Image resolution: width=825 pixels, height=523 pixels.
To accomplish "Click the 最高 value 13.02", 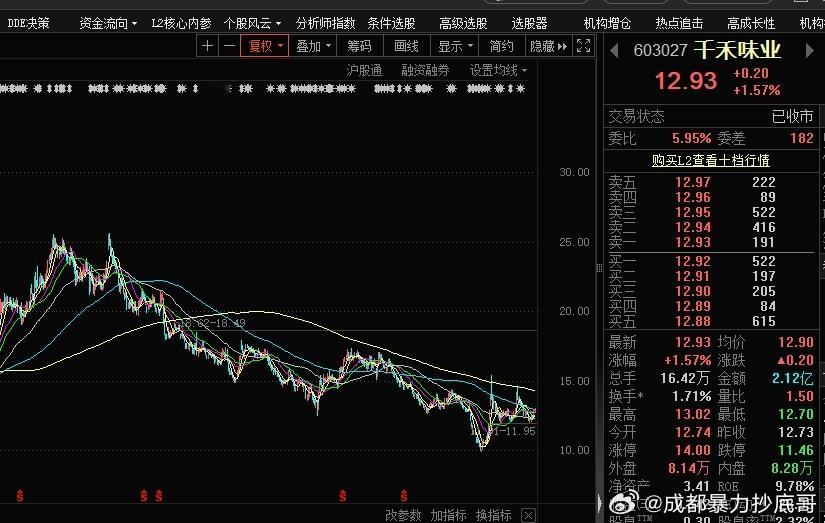I will tap(693, 415).
